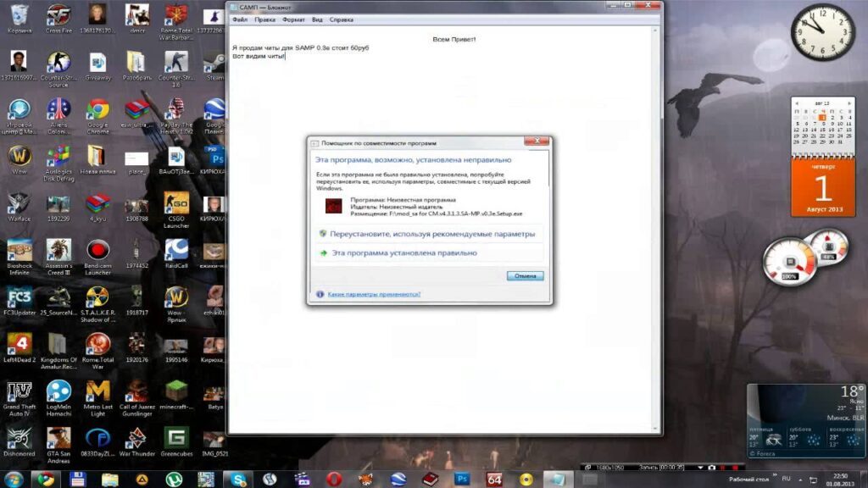Show hidden tray icons arrow
The height and width of the screenshot is (488, 868).
point(800,480)
